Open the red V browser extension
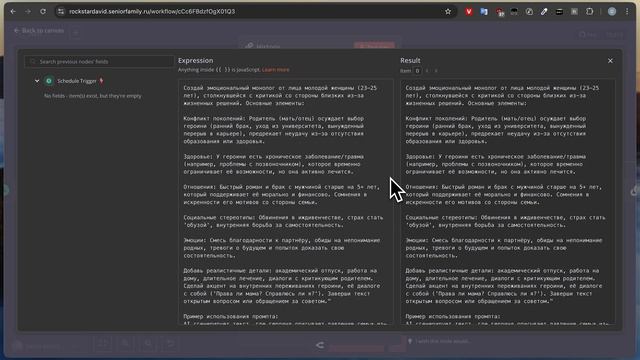 [x=469, y=12]
